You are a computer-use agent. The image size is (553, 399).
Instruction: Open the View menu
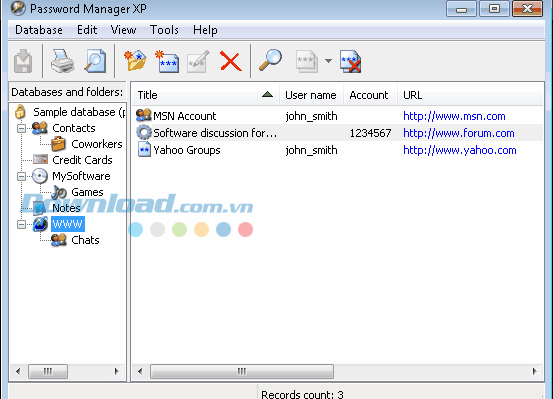pos(123,30)
